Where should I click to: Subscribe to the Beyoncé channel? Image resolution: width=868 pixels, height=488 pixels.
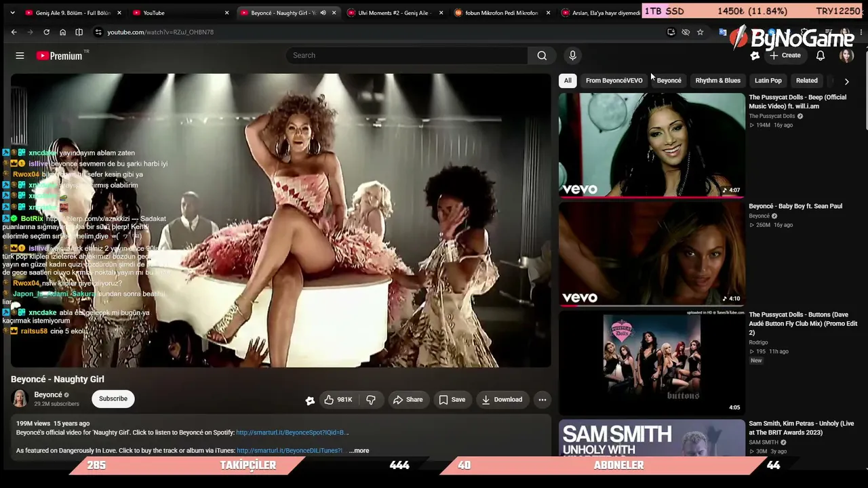tap(113, 399)
